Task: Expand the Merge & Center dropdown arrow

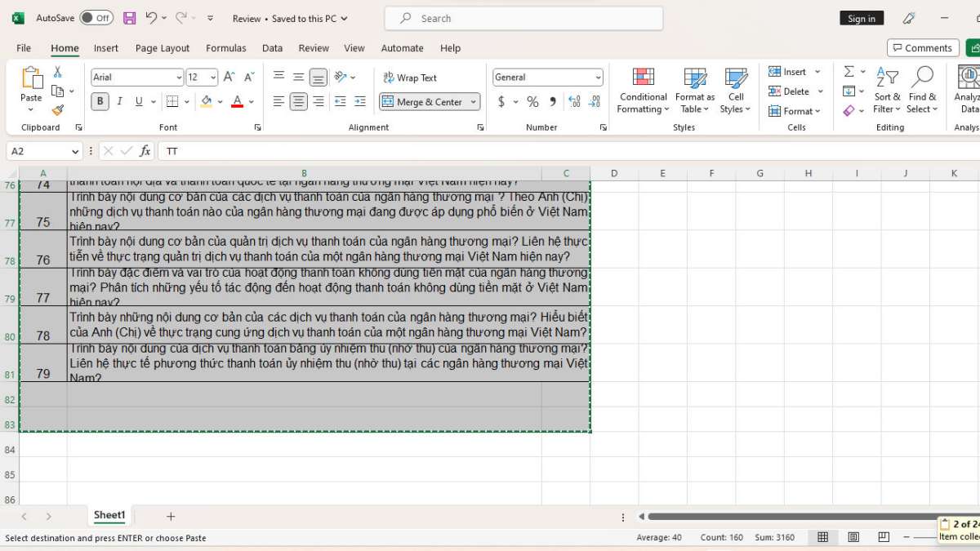Action: (473, 102)
